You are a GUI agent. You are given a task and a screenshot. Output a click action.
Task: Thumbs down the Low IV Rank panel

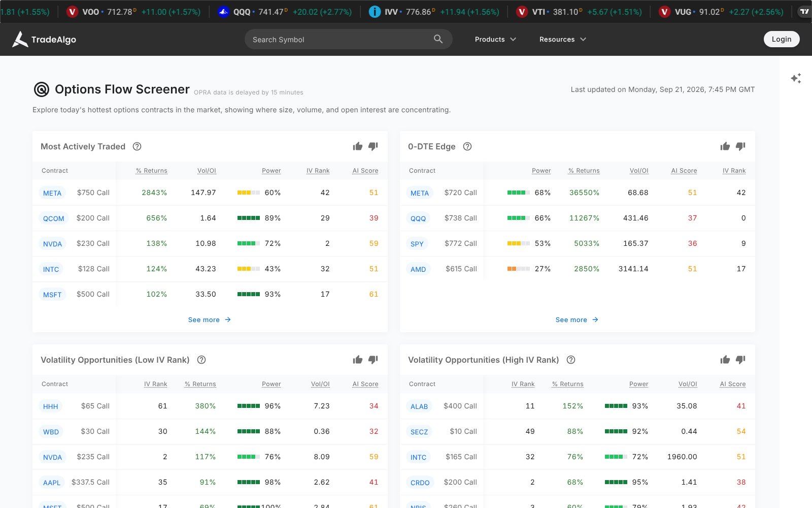(373, 360)
